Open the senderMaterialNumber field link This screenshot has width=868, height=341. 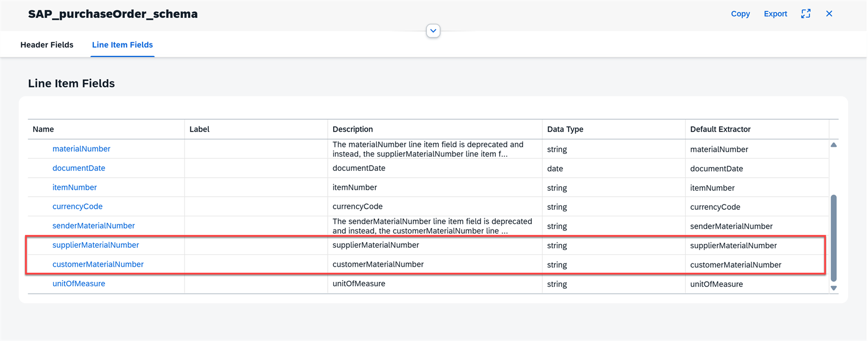point(93,226)
